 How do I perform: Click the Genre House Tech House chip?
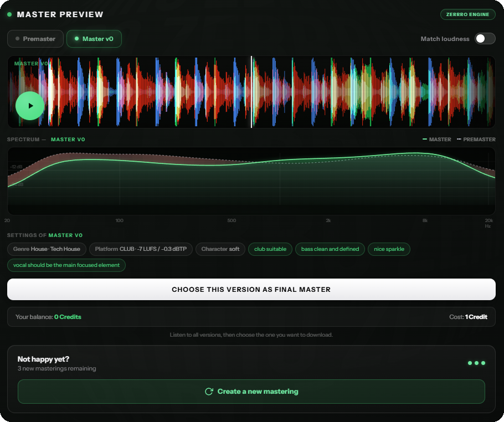click(47, 249)
